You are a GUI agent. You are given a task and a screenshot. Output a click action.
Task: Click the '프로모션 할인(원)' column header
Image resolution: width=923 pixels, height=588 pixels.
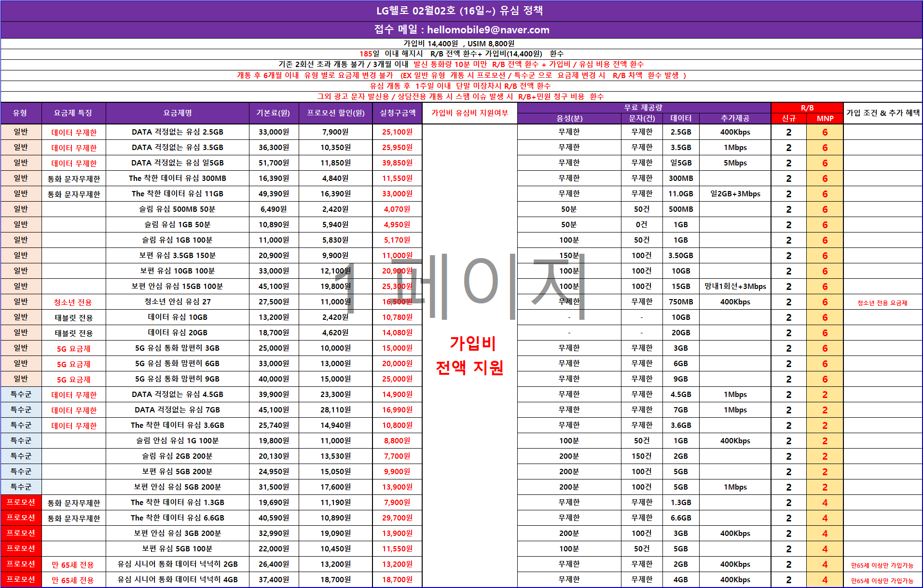coord(335,113)
